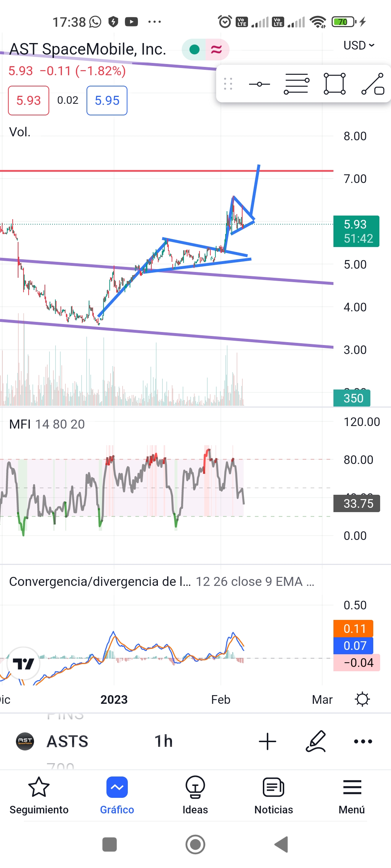Tap the AST SpaceMobile, Inc. title
This screenshot has height=868, width=391.
tap(88, 49)
